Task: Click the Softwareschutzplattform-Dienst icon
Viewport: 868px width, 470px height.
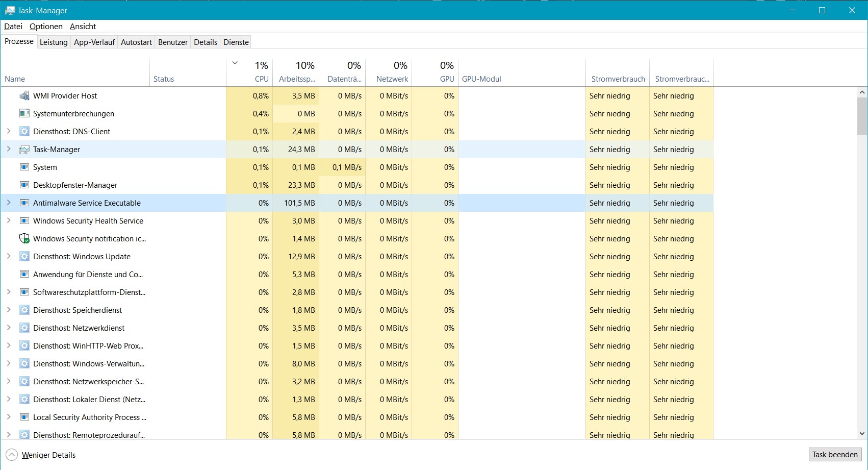Action: click(24, 292)
